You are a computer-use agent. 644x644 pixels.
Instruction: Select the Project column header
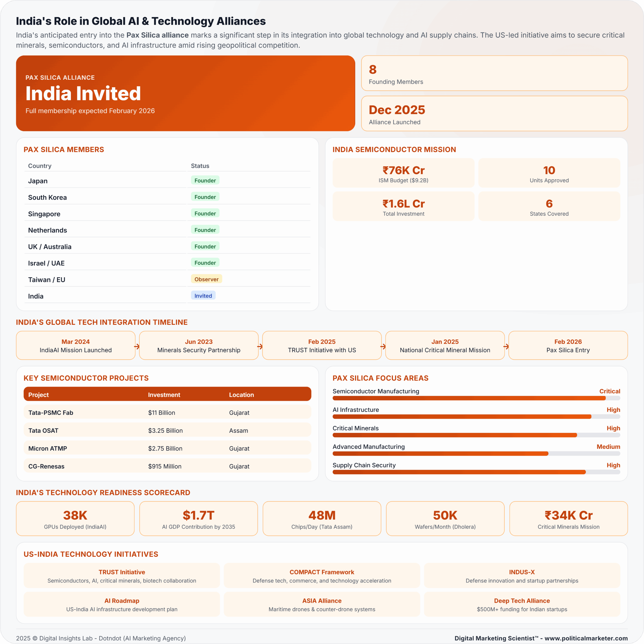(x=38, y=395)
